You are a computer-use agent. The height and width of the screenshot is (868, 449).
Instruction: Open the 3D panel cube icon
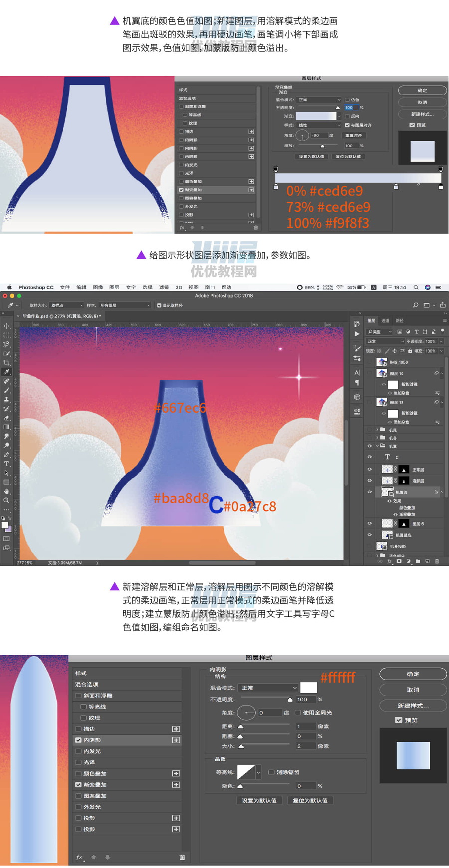357,397
